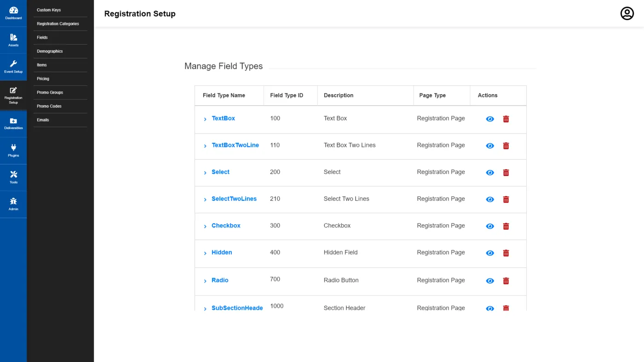Screen dimensions: 644x362
Task: Select the 'Text Box Two Lines' description
Action: click(350, 145)
